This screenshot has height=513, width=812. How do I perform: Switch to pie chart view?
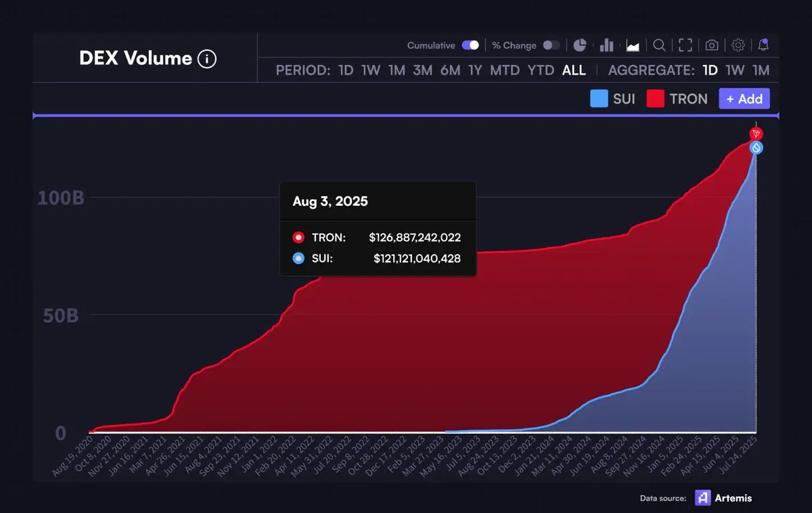579,45
